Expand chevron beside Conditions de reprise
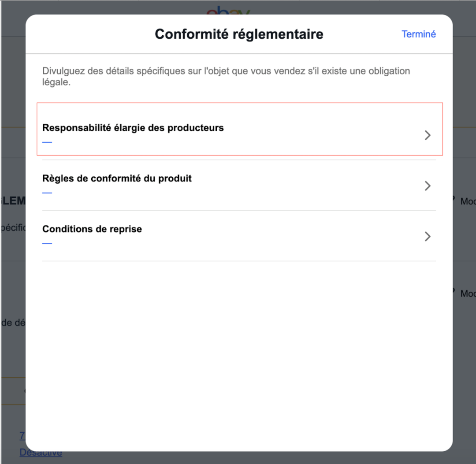The height and width of the screenshot is (464, 476). pyautogui.click(x=427, y=237)
